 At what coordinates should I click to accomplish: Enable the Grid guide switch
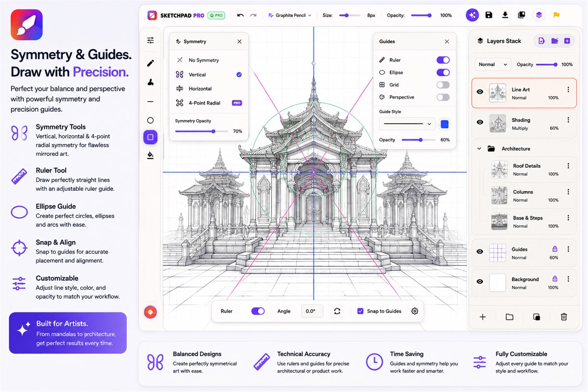click(443, 85)
